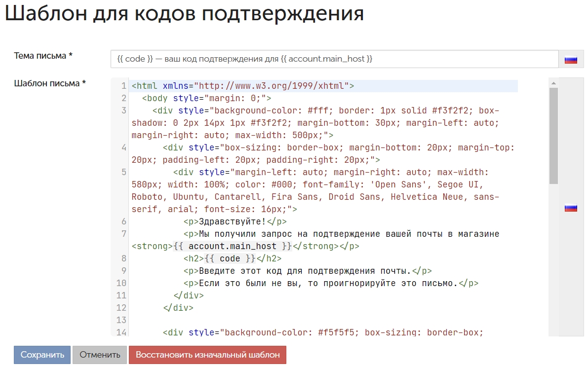Screen dimensions: 588x366
Task: Click the closing </div> on line 12
Action: (178, 308)
